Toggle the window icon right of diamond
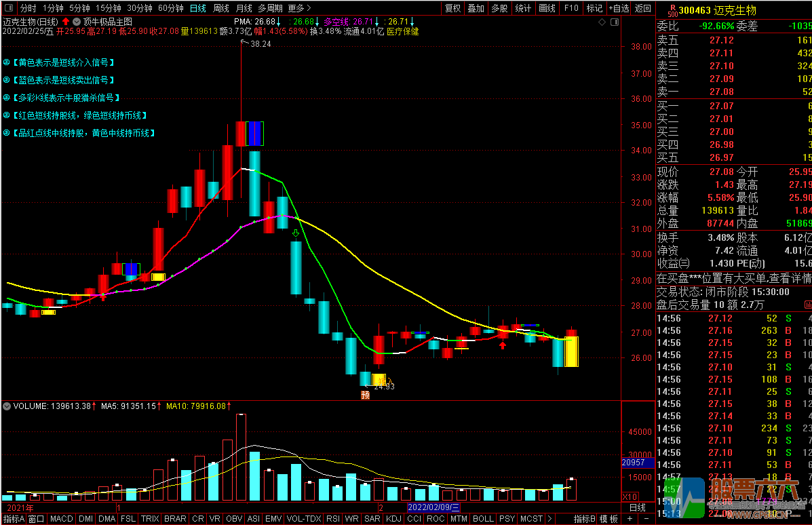This screenshot has width=812, height=525. point(613,22)
